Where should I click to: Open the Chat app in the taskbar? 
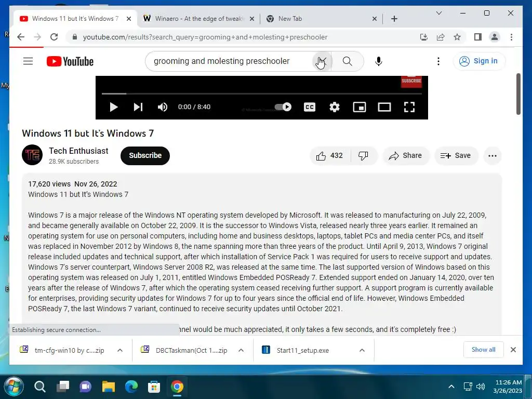click(86, 387)
